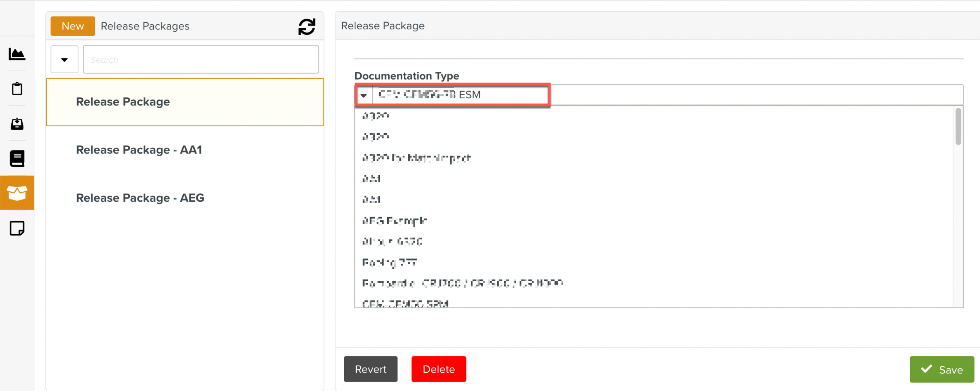980x391 pixels.
Task: Open the book documentation icon
Action: 16,158
